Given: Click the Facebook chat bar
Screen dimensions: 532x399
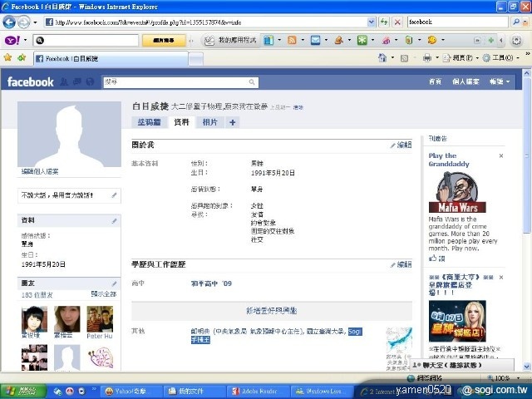Looking at the screenshot, I should [x=462, y=366].
